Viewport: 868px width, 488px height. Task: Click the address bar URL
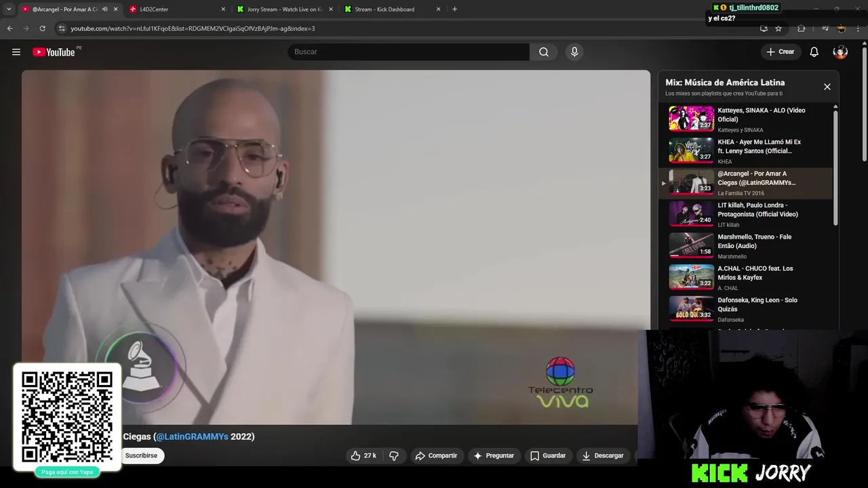coord(193,28)
